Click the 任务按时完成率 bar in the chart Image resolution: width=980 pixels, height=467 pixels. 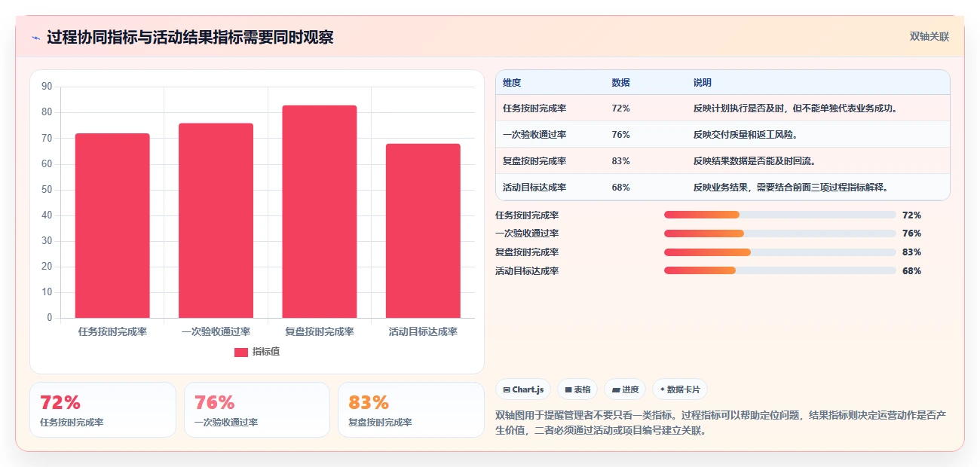coord(112,225)
